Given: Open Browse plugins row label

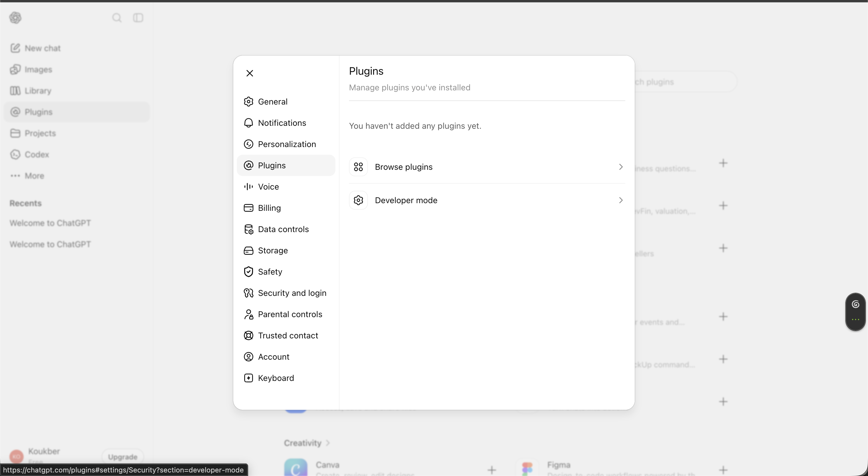Looking at the screenshot, I should pos(404,167).
